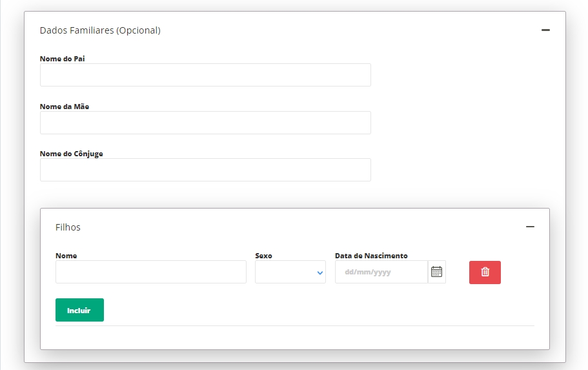This screenshot has width=588, height=370.
Task: Open the Sexo dropdown
Action: (x=290, y=272)
